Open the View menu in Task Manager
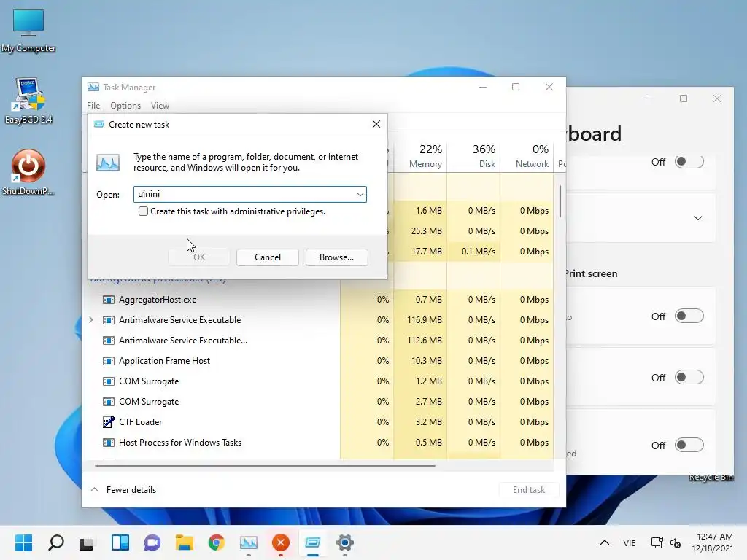747x560 pixels. [160, 106]
